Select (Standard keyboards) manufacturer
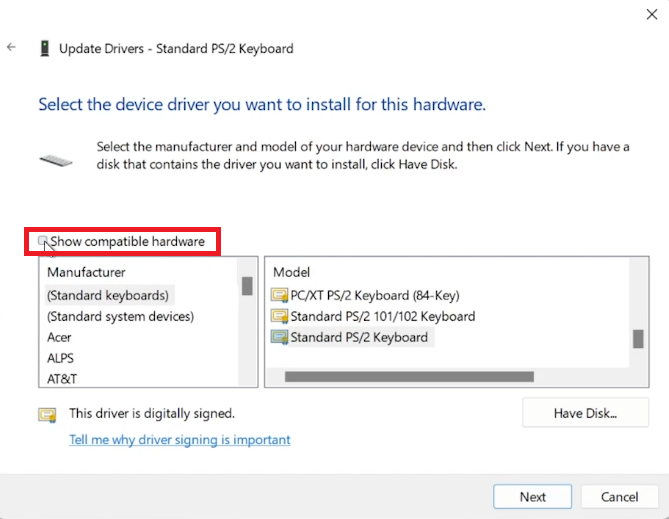 coord(109,295)
